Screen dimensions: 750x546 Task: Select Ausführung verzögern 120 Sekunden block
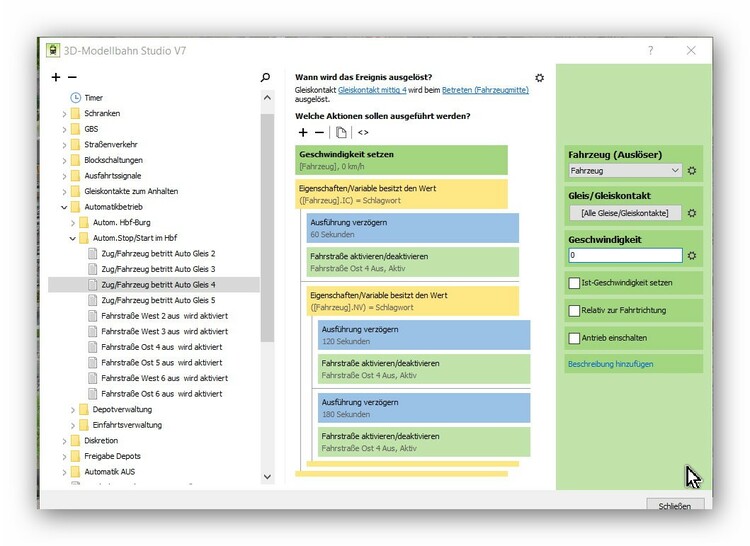click(424, 335)
